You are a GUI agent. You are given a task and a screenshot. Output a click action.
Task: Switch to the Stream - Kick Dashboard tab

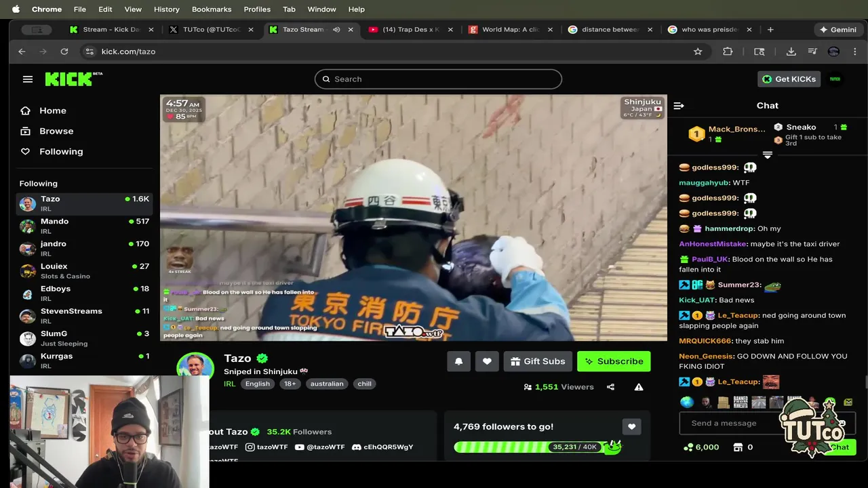[x=112, y=29]
